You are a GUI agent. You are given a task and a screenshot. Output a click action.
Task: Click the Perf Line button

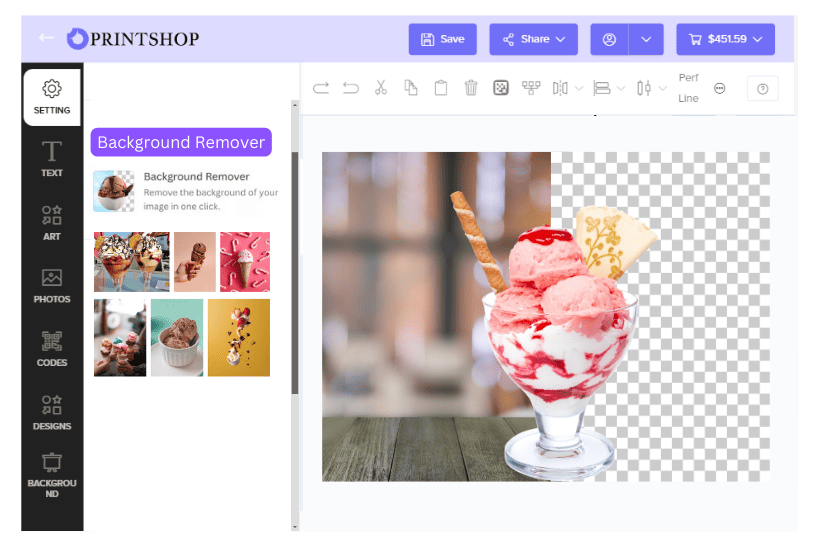pyautogui.click(x=688, y=88)
